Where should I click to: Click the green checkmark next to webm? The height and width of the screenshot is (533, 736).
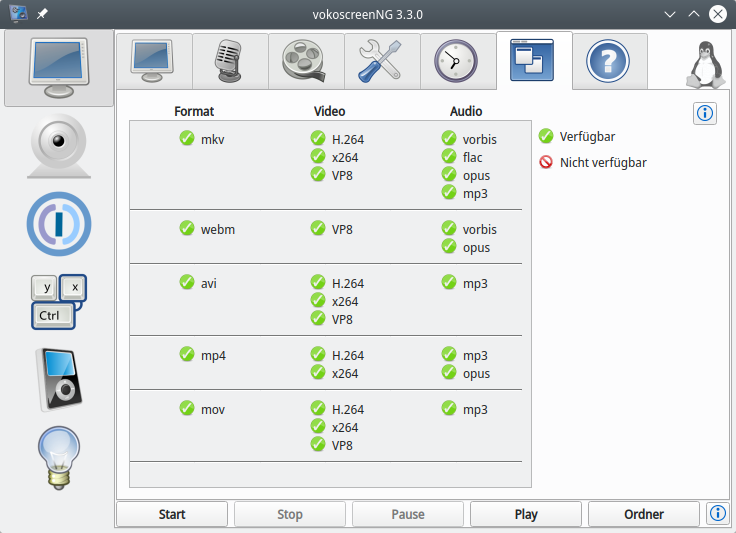coord(187,228)
